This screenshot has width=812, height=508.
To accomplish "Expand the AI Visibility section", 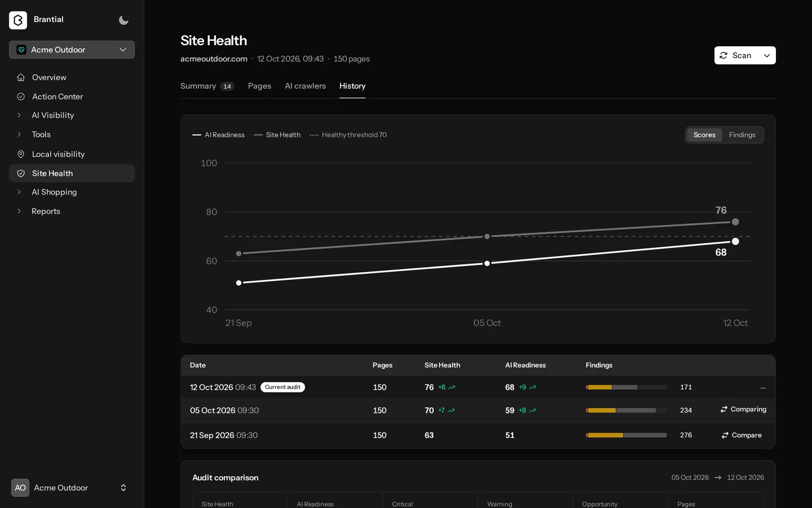I will [x=72, y=115].
